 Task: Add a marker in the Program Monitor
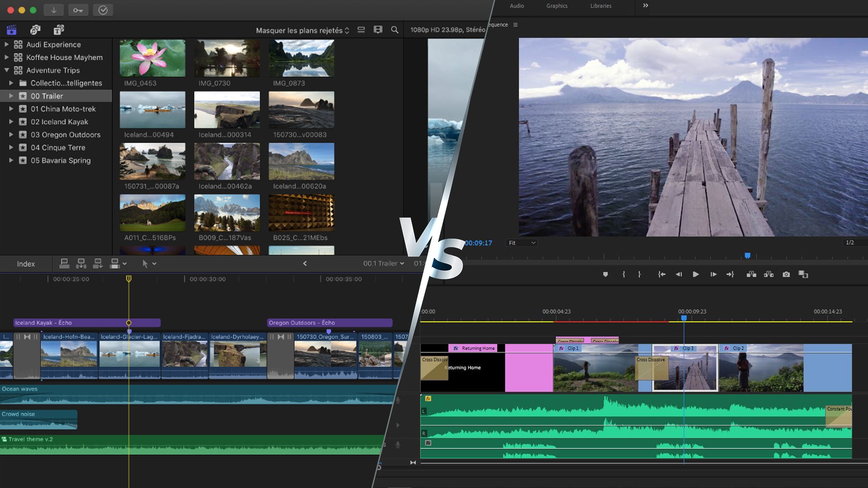pos(605,274)
